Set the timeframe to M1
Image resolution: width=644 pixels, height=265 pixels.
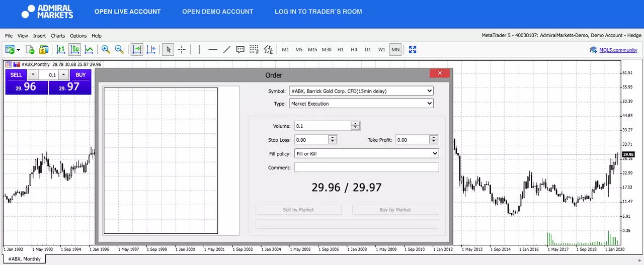286,50
